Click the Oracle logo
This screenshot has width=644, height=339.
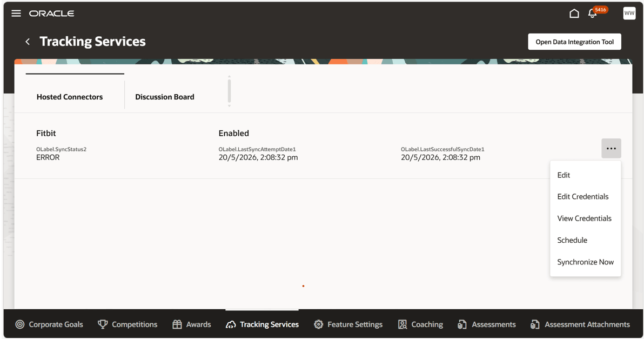click(x=51, y=14)
